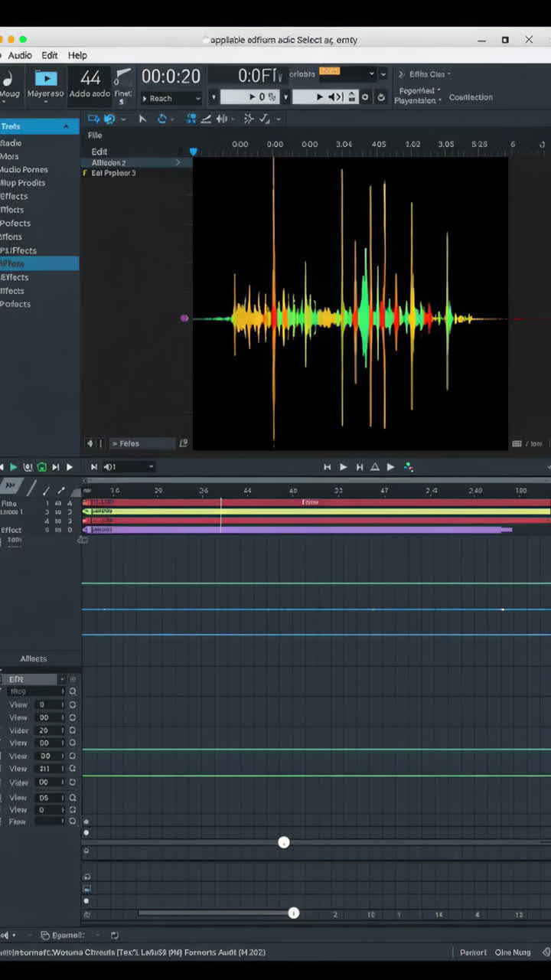Image resolution: width=551 pixels, height=980 pixels.
Task: Select the Radio item in sidebar
Action: tap(11, 143)
